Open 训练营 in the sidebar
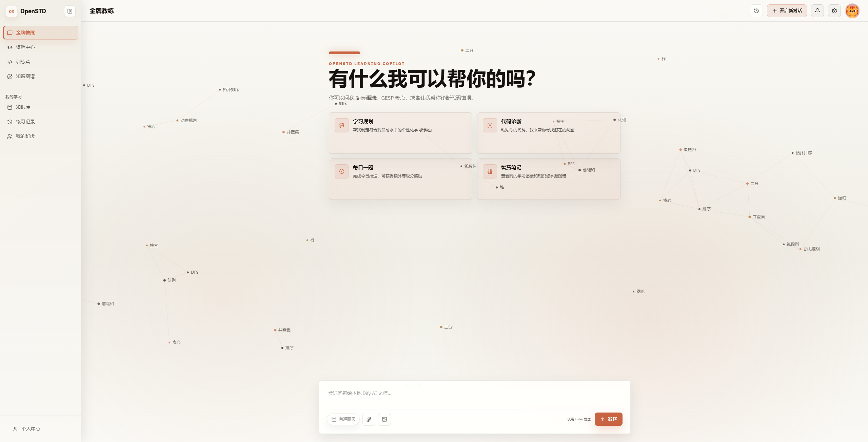 point(41,62)
